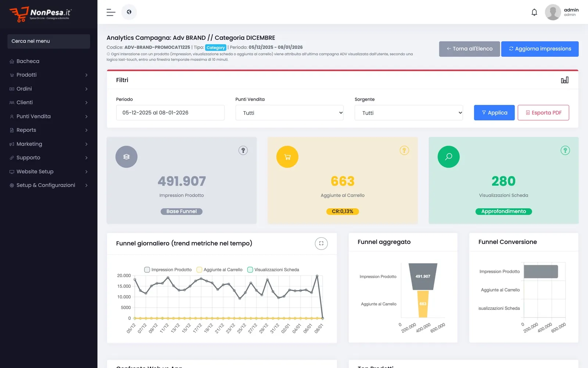Click the NonPesa.it logo
Screen dimensions: 588x368
(x=40, y=14)
